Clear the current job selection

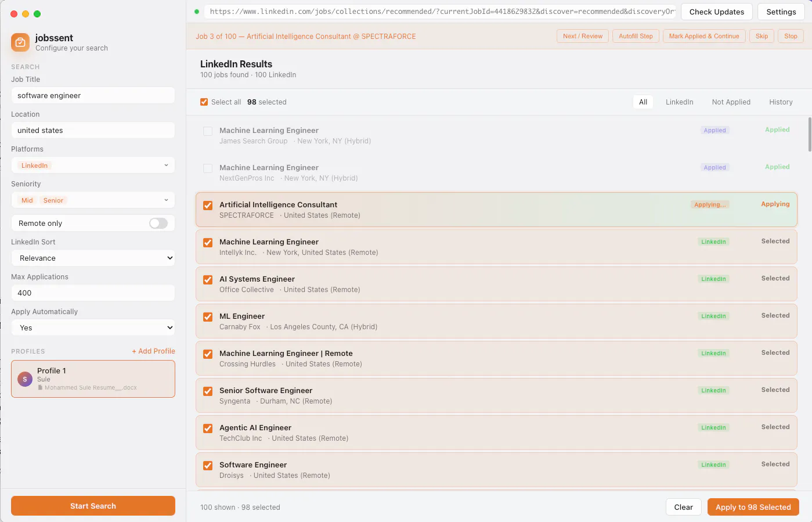[x=683, y=507]
